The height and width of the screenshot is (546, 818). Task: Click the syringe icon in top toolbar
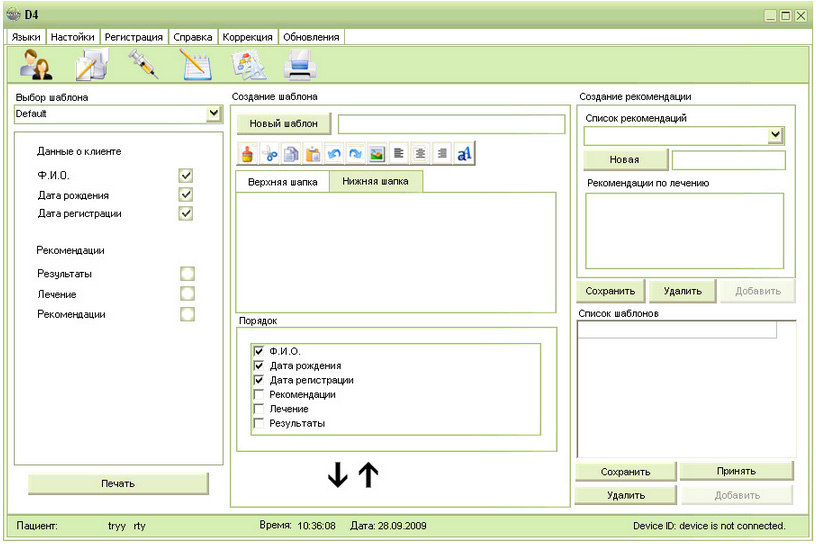click(143, 65)
